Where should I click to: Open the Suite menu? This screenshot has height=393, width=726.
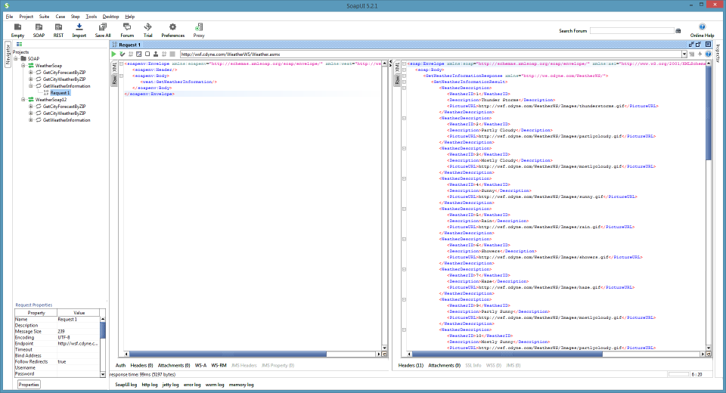(x=44, y=17)
